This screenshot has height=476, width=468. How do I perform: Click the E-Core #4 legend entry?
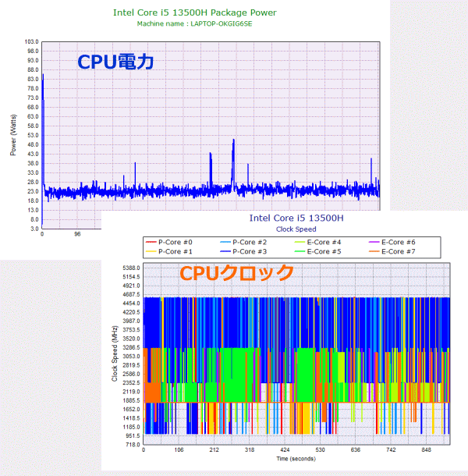coord(317,242)
